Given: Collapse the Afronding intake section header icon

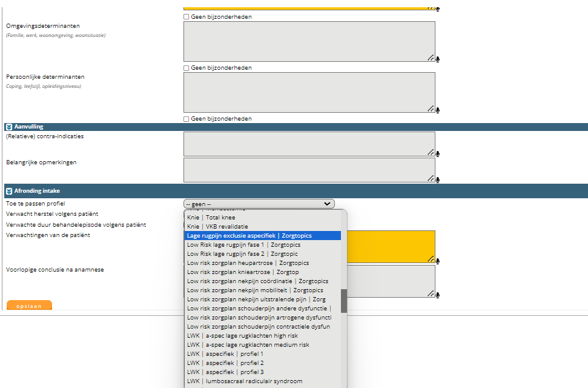Looking at the screenshot, I should coord(9,191).
